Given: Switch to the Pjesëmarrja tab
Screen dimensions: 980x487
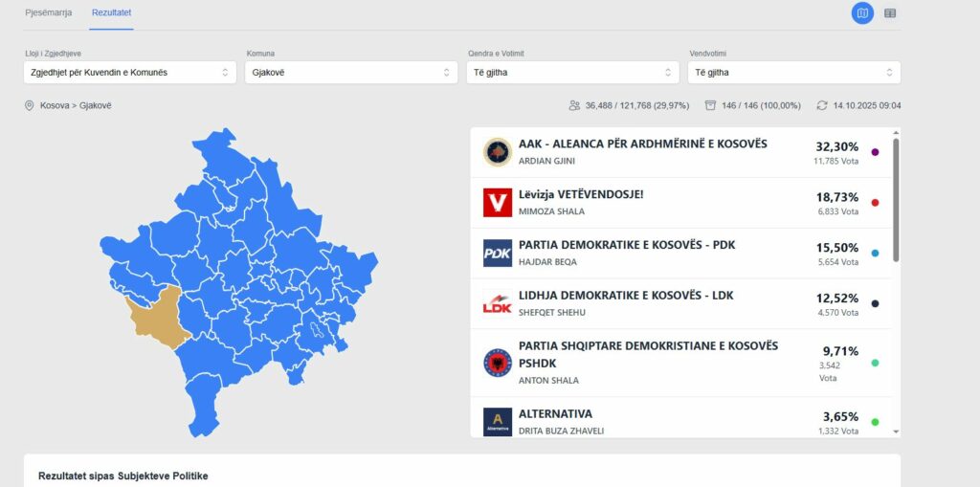Looking at the screenshot, I should coord(48,13).
